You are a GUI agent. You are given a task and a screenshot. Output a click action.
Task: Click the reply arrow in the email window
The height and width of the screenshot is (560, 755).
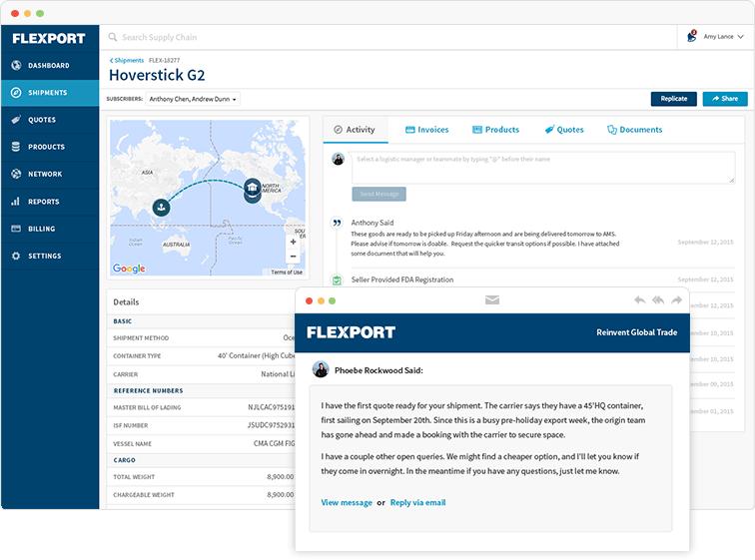point(639,300)
